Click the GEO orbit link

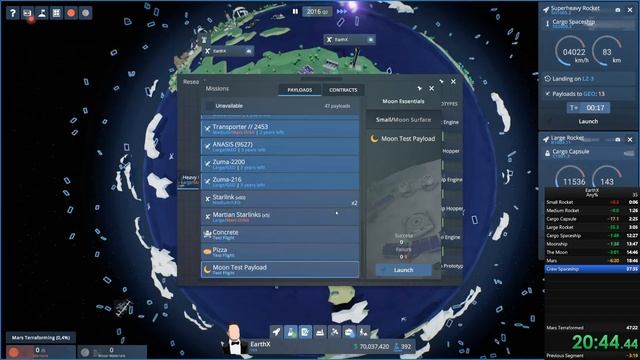589,94
